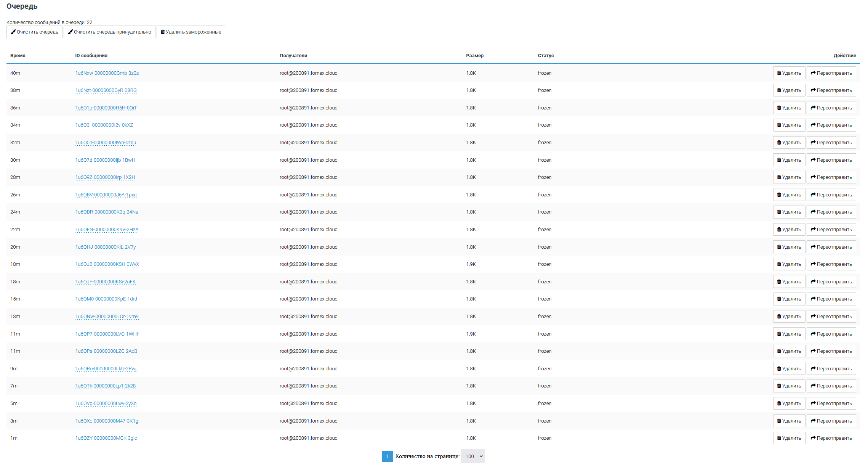Delete the 40m message via trash icon

tap(779, 73)
